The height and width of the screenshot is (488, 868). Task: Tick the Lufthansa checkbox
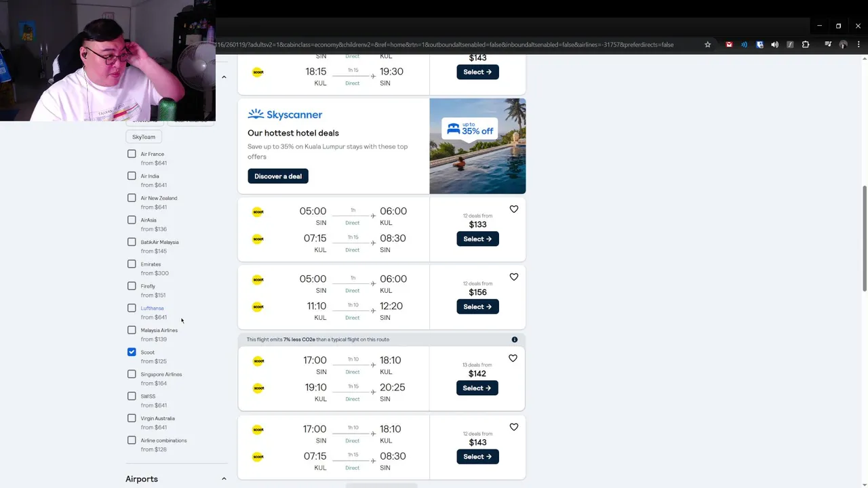pos(132,308)
